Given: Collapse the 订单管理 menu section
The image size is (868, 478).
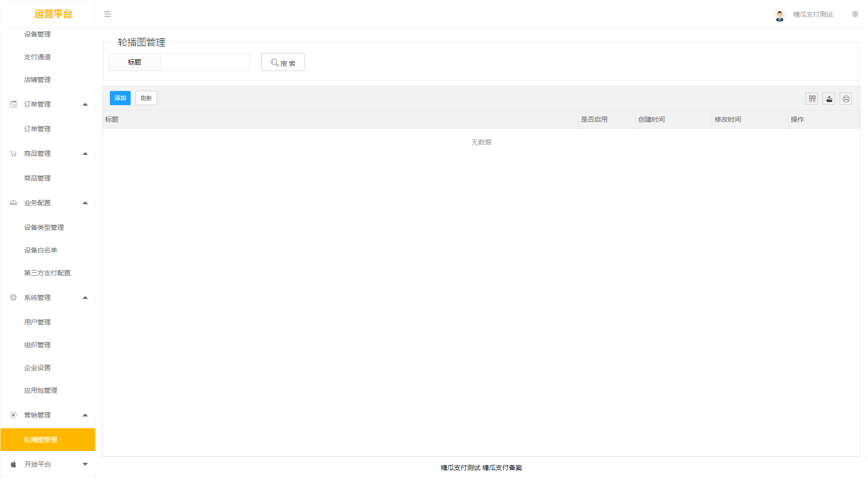Looking at the screenshot, I should click(x=85, y=104).
